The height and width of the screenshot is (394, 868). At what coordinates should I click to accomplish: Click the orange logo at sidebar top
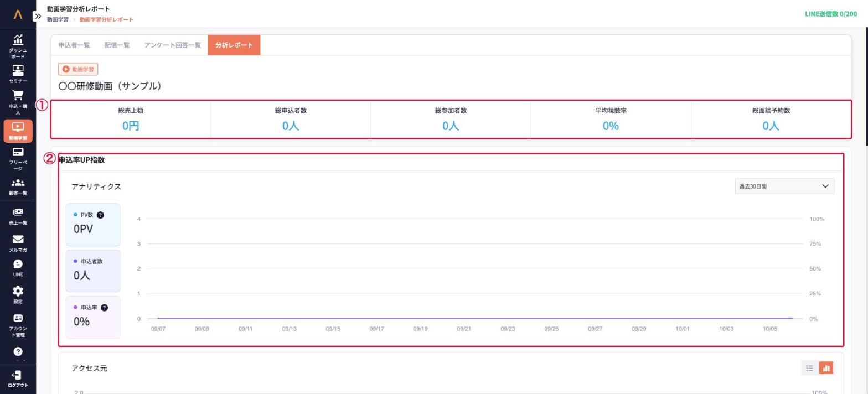point(18,15)
